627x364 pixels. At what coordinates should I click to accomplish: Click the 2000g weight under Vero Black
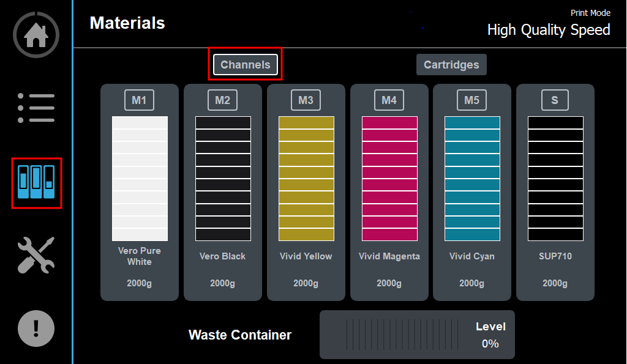223,283
